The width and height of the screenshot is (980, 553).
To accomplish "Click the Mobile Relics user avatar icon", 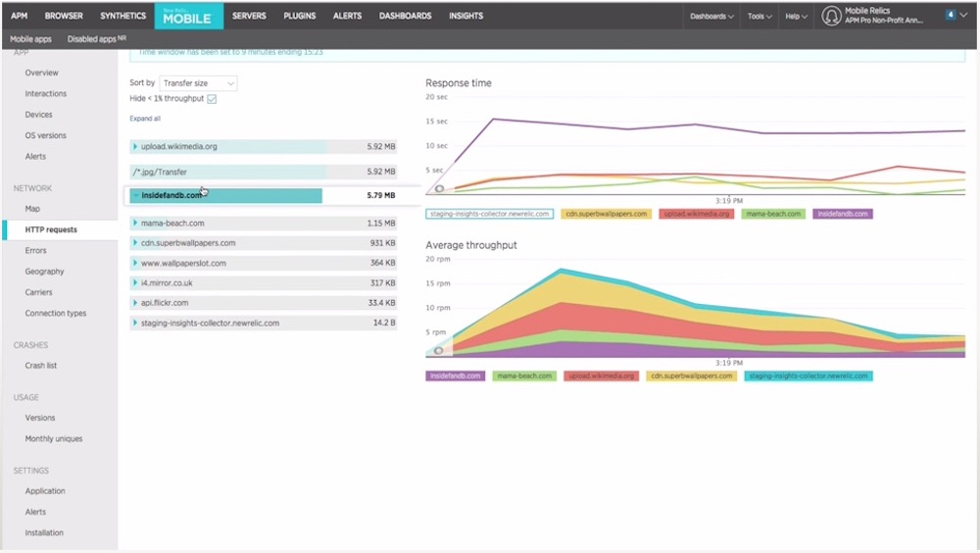I will 831,16.
